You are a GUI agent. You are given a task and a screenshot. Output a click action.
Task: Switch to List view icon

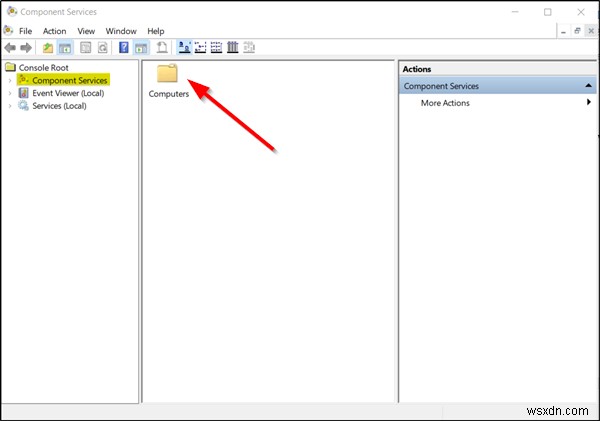click(217, 48)
